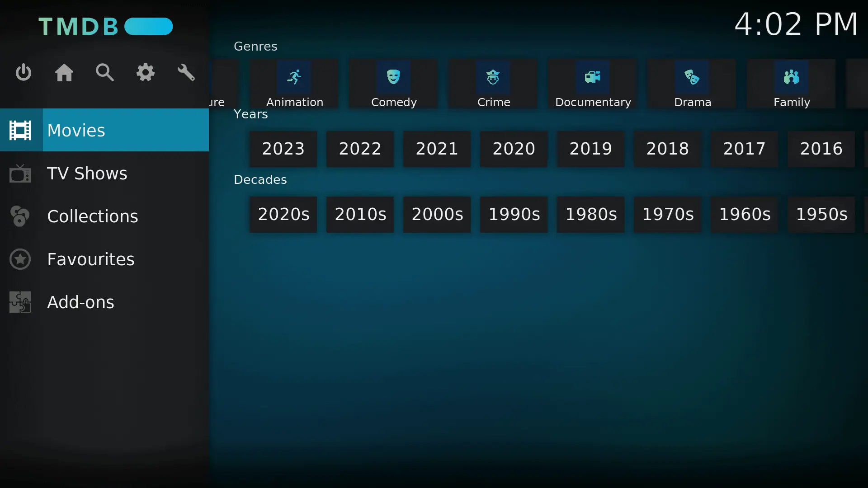Viewport: 868px width, 488px height.
Task: Select the 2020s decade filter
Action: point(284,214)
